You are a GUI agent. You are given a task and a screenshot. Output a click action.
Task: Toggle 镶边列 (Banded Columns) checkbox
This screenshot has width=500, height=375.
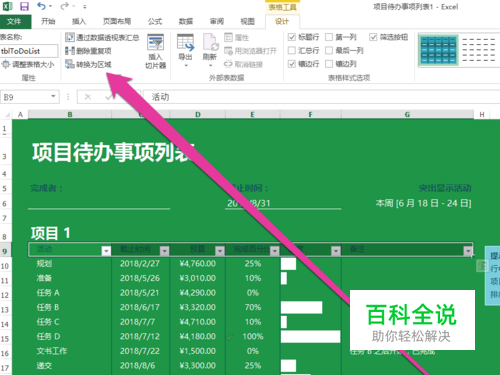click(329, 64)
